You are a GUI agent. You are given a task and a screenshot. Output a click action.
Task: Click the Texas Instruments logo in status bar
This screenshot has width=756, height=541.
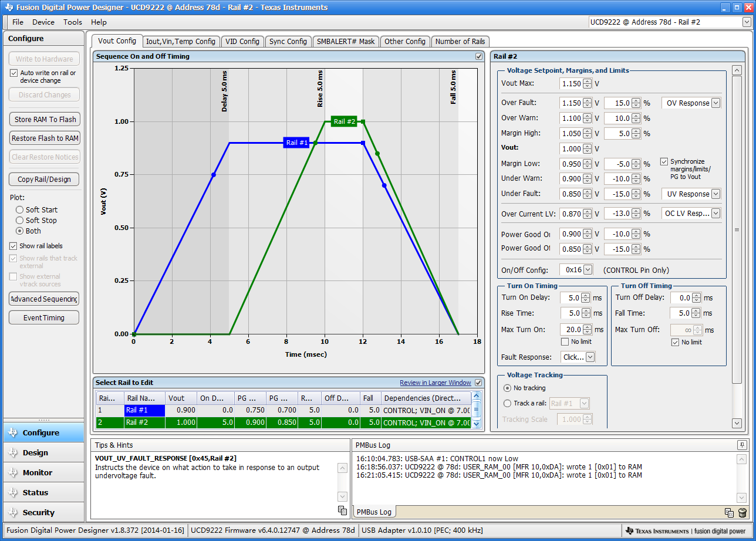630,530
